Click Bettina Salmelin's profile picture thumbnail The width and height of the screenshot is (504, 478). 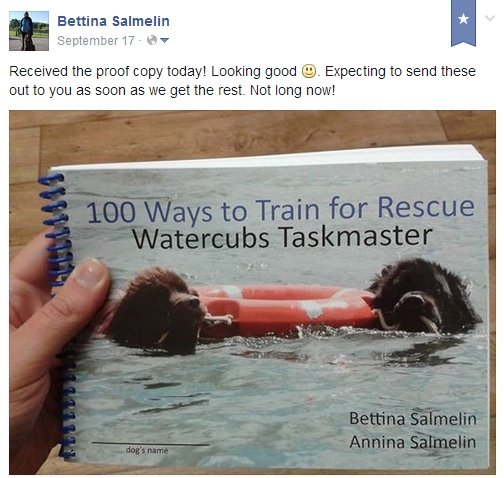coord(29,31)
